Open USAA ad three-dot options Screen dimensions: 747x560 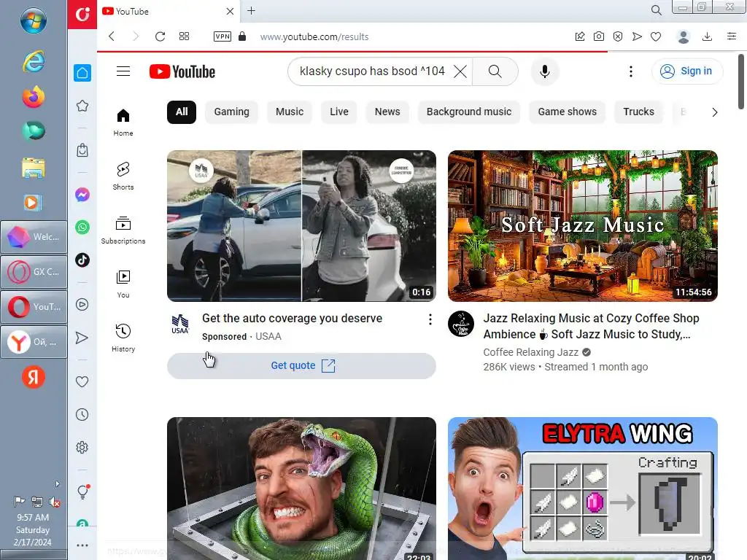430,319
